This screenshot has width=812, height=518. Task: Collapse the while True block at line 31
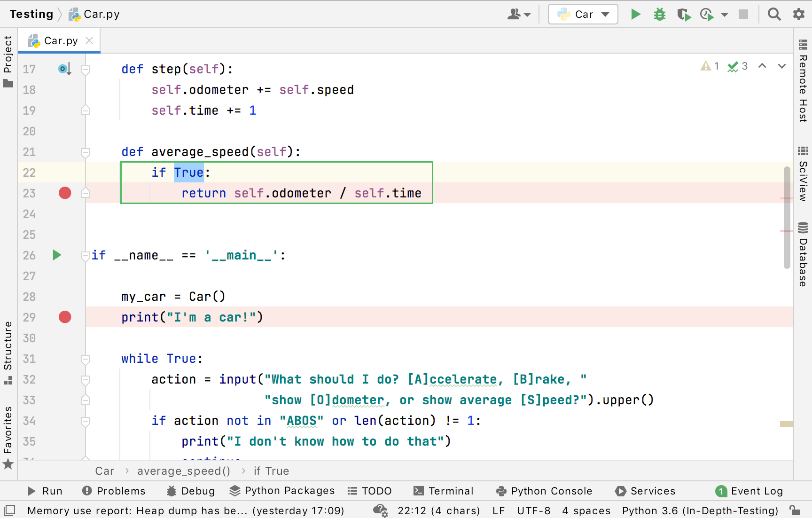[x=86, y=359]
